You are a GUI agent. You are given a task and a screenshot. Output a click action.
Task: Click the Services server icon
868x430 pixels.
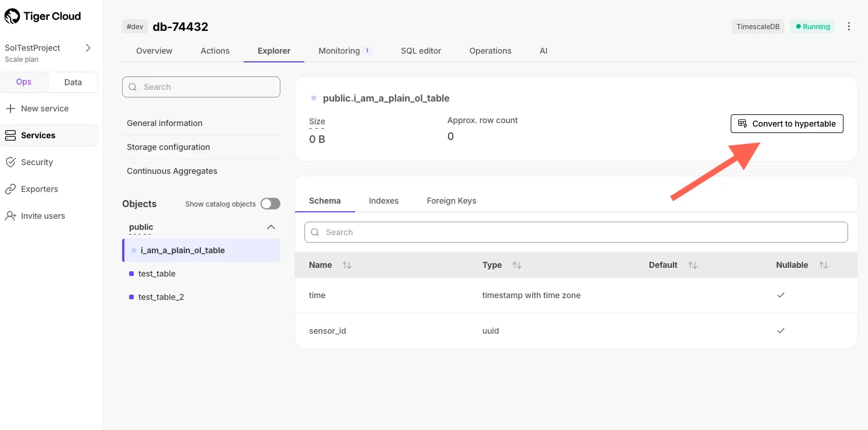point(11,135)
